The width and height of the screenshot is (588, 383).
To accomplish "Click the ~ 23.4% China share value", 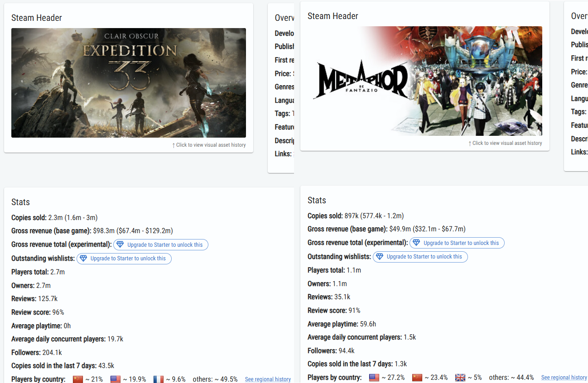I will click(436, 378).
